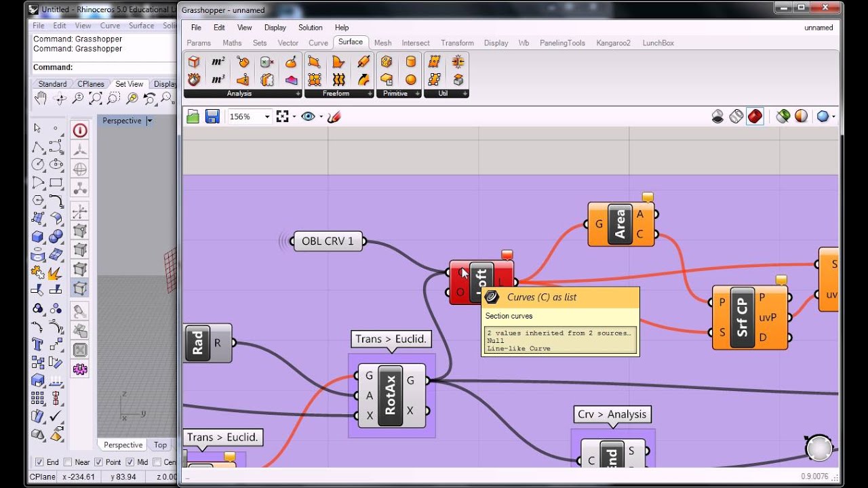Viewport: 868px width, 488px height.
Task: Click the Rhino Polyline tool icon
Action: tap(38, 147)
